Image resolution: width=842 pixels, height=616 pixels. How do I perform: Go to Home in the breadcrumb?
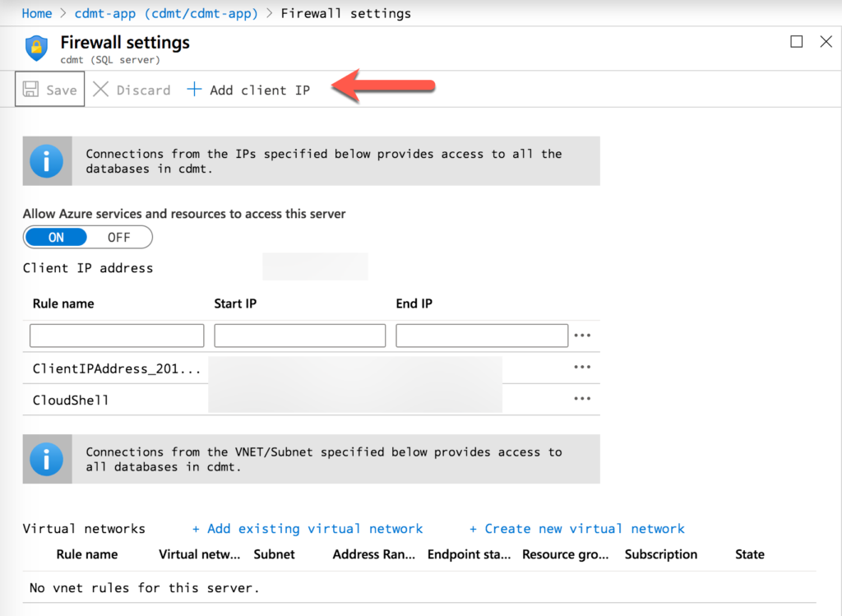36,13
